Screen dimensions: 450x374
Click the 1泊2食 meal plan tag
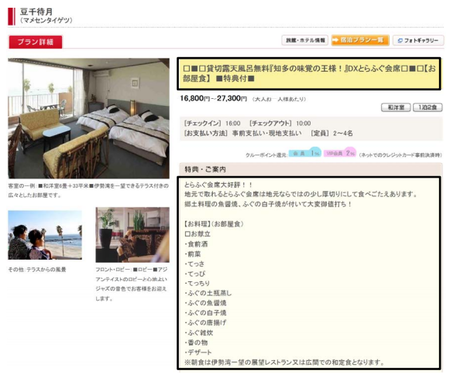(x=428, y=107)
